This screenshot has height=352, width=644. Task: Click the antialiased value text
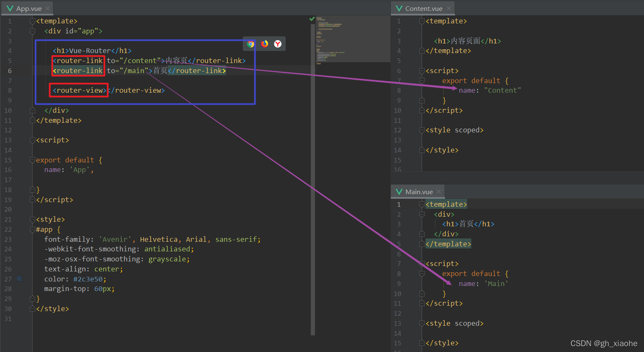tap(167, 249)
